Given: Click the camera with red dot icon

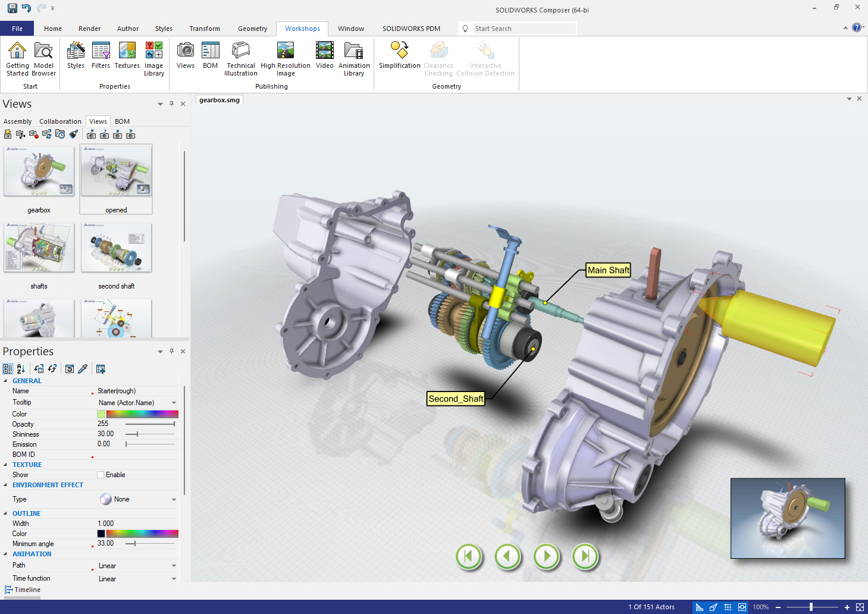Looking at the screenshot, I should click(x=33, y=134).
